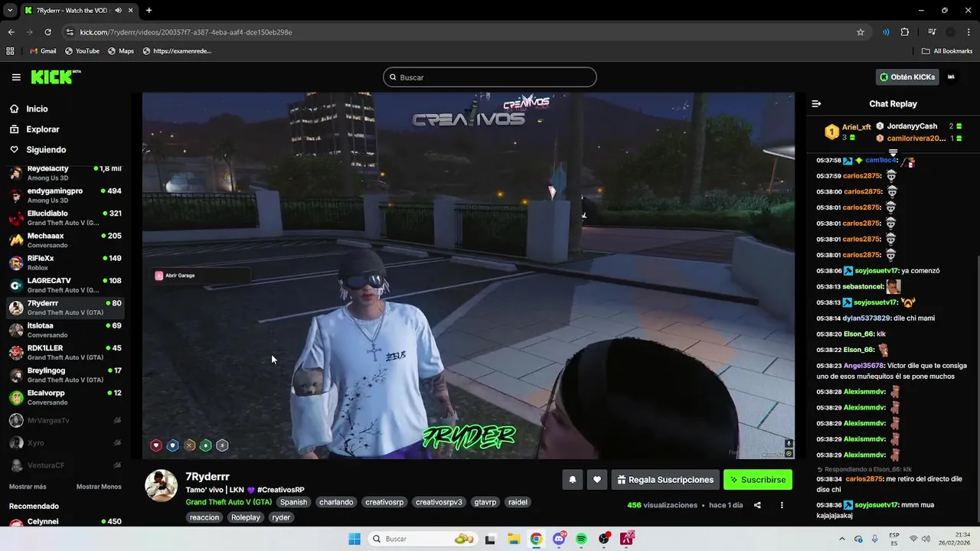Open volume control in system tray
This screenshot has height=551, width=980.
pos(926,539)
